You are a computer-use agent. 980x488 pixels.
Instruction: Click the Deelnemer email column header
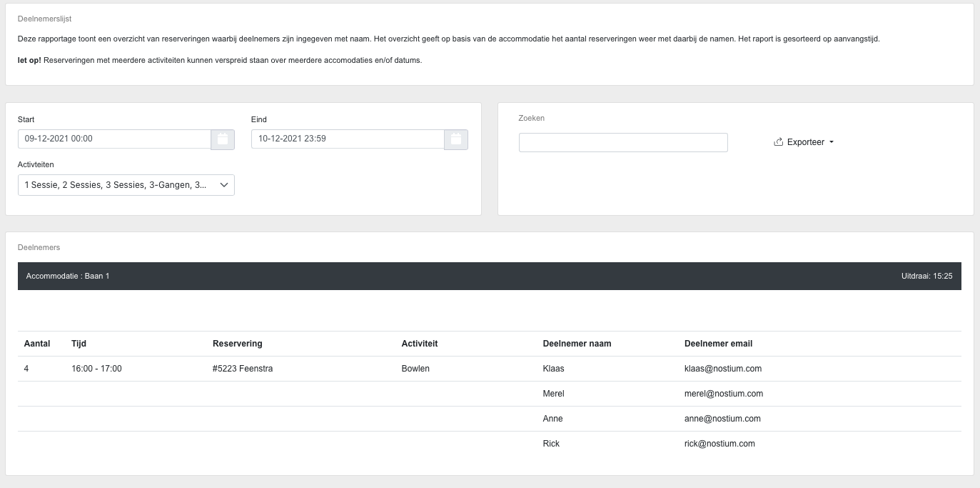(718, 344)
